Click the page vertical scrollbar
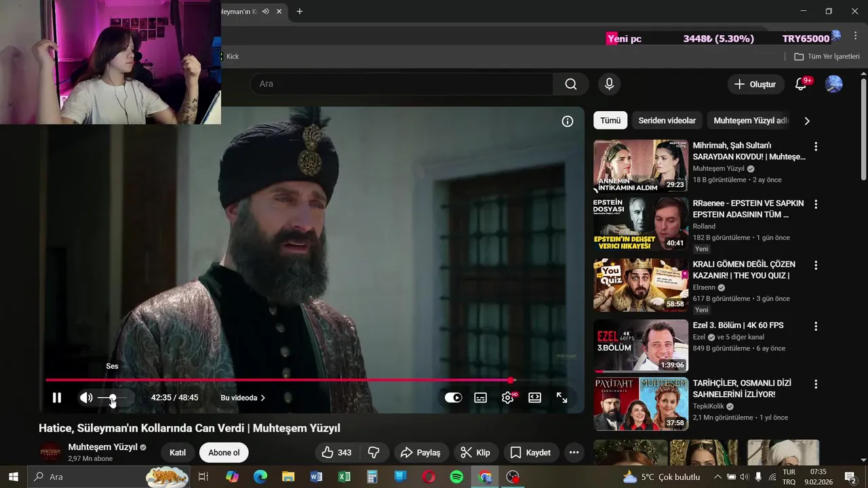This screenshot has height=488, width=868. pos(863,129)
